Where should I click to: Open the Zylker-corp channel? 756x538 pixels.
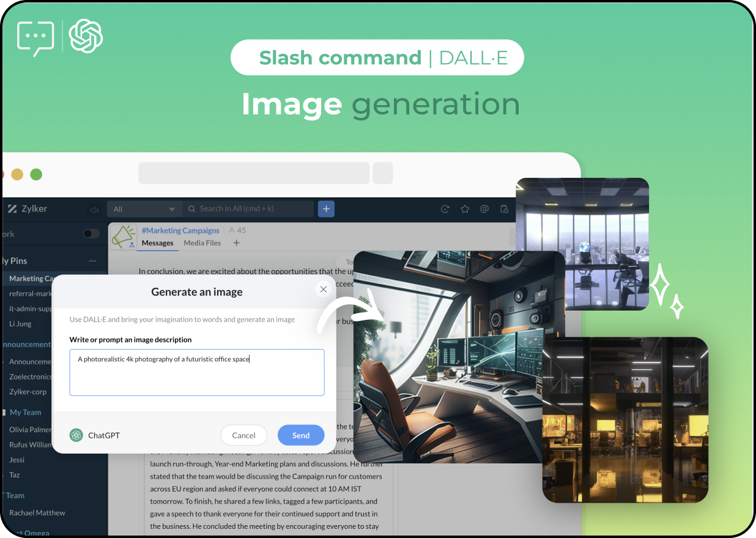pyautogui.click(x=28, y=392)
